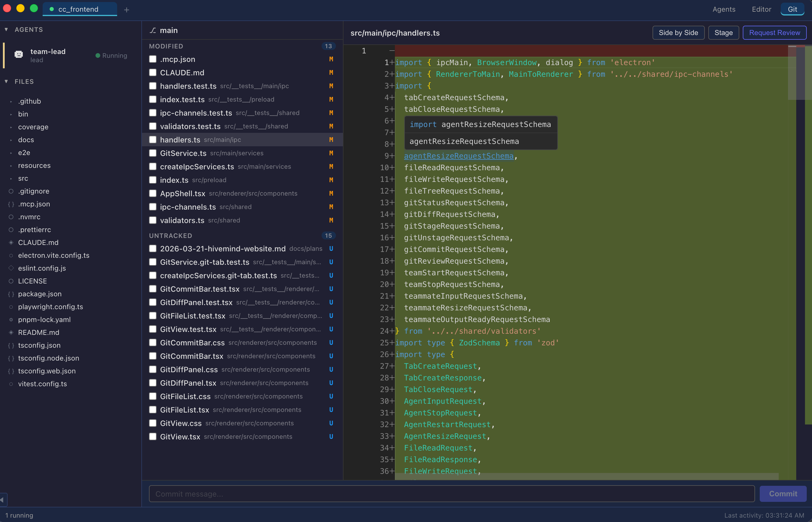Check the .mcp.json checkbox under MODIFIED
Image resolution: width=812 pixels, height=522 pixels.
[152, 59]
